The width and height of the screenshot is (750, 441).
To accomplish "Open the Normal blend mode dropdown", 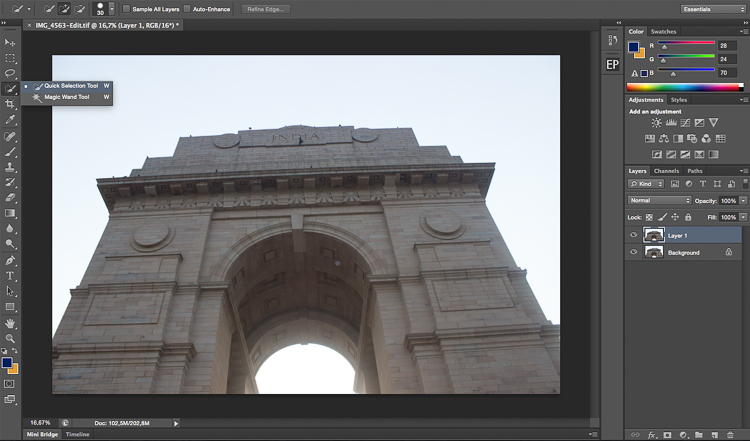I will [659, 200].
